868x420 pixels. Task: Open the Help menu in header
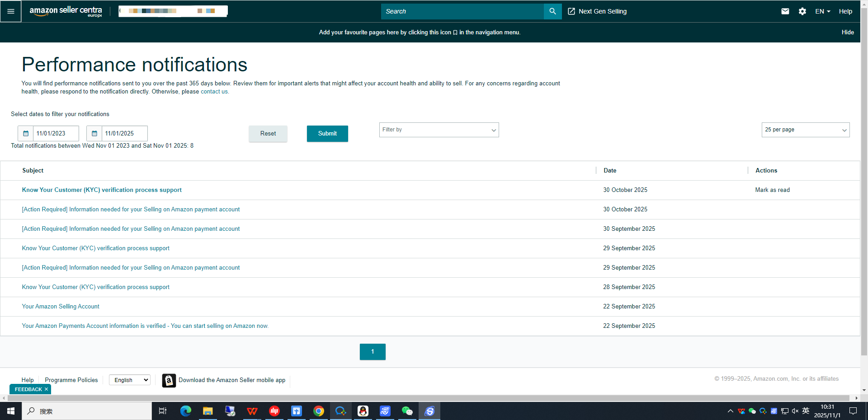pyautogui.click(x=845, y=11)
